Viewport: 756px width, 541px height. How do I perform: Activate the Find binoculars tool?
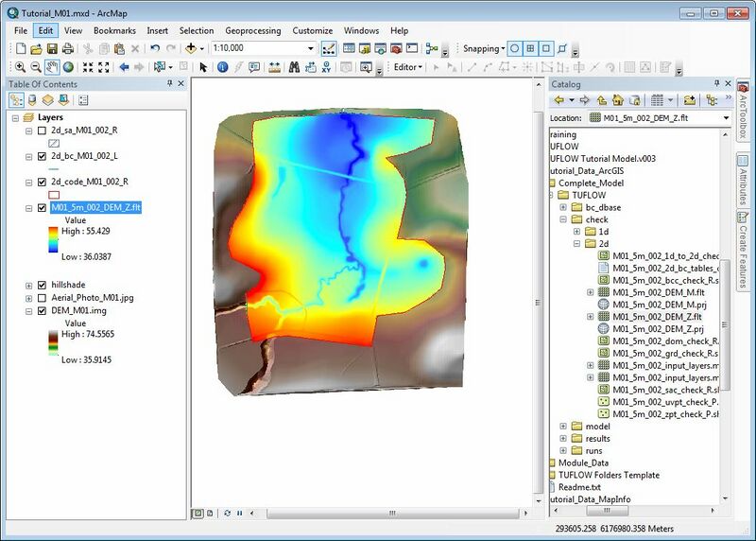(x=294, y=67)
